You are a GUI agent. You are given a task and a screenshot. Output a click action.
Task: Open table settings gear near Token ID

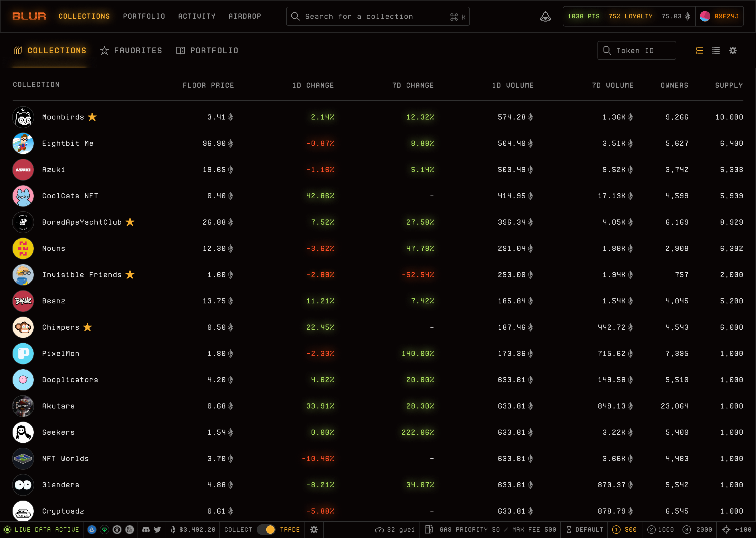(x=733, y=50)
